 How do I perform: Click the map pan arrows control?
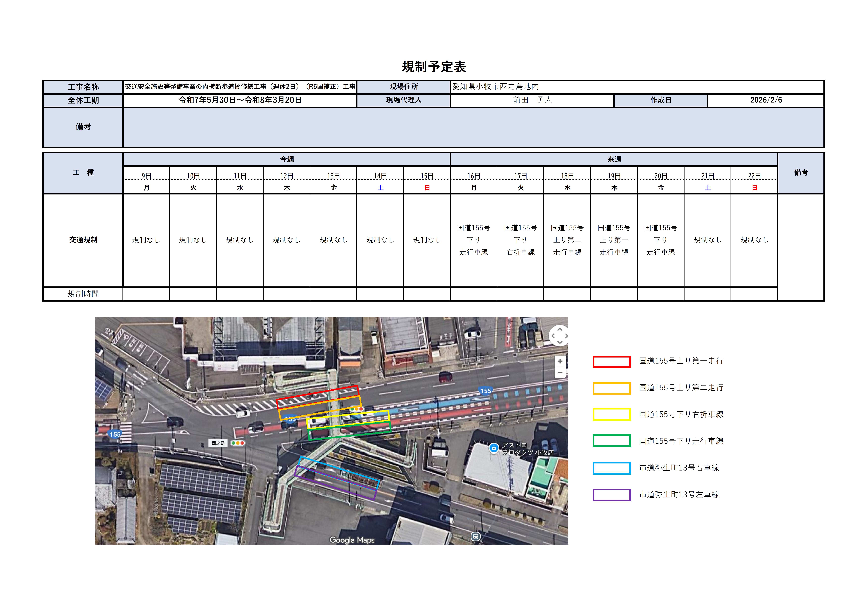tap(560, 336)
